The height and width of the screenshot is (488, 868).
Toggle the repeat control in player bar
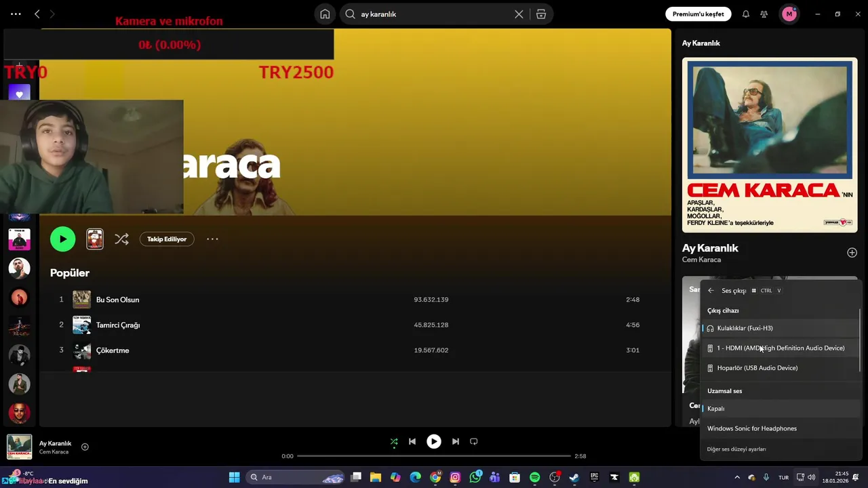[474, 441]
